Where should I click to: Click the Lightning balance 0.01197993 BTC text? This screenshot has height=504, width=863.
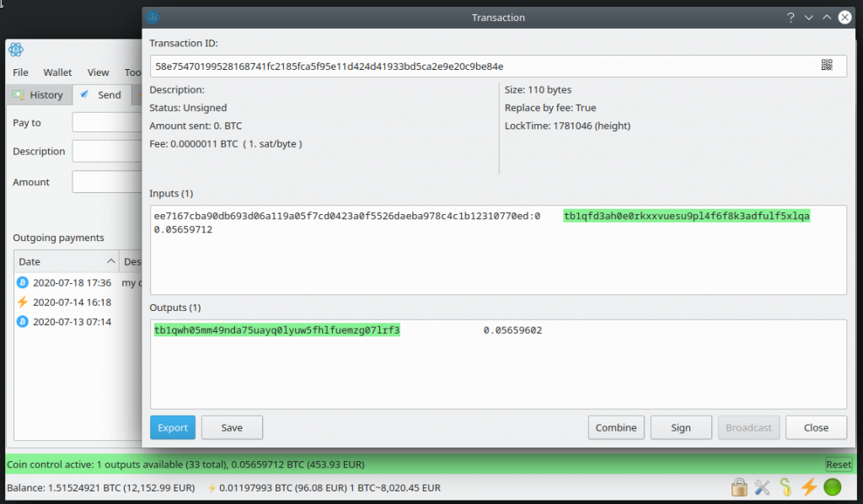click(283, 487)
